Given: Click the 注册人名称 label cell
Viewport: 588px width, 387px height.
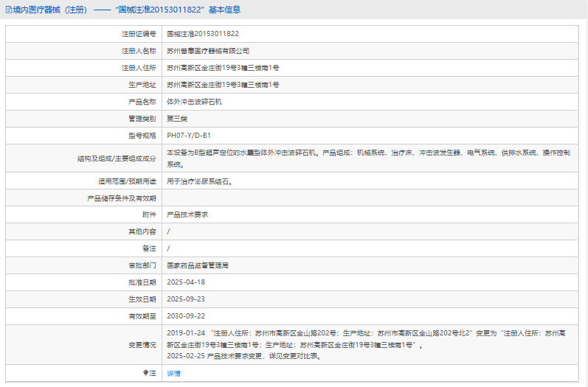Looking at the screenshot, I should (83, 51).
